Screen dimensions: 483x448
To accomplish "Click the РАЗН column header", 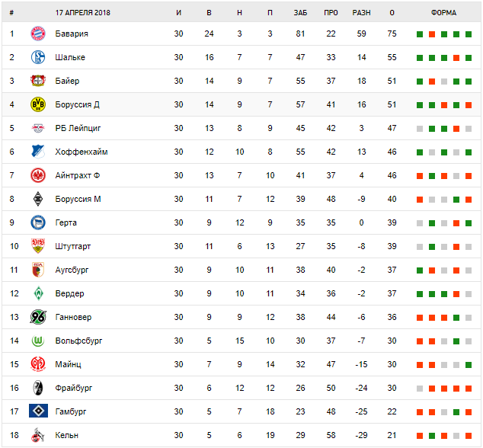I will pos(361,13).
